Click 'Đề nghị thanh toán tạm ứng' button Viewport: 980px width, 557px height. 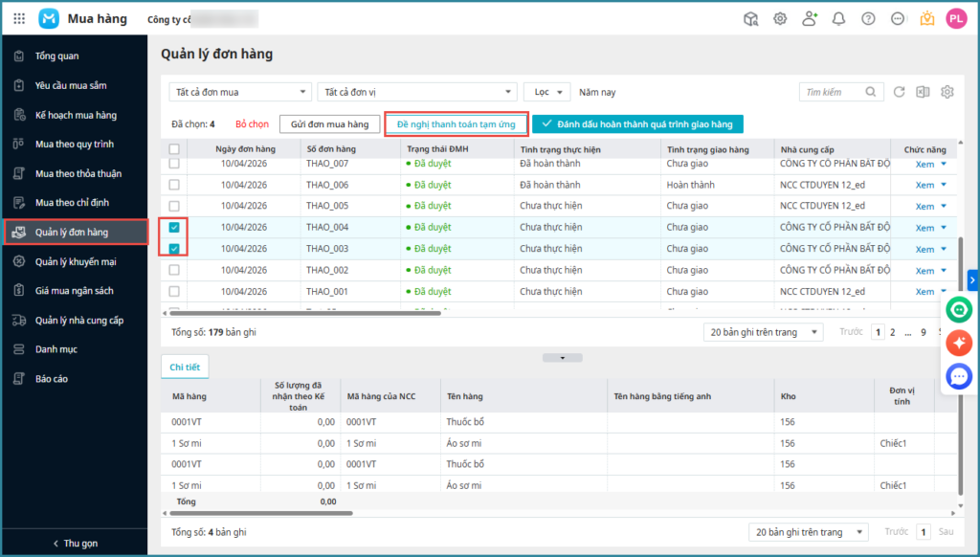(457, 124)
